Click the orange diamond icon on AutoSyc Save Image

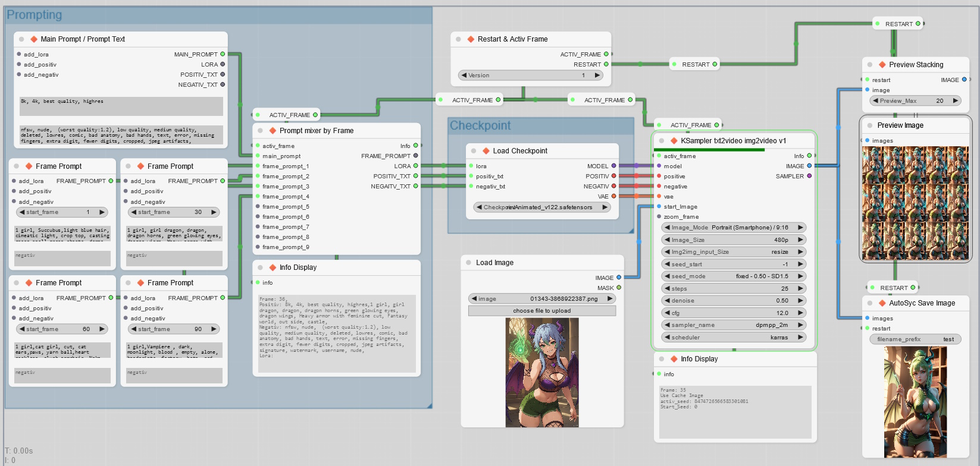(882, 303)
